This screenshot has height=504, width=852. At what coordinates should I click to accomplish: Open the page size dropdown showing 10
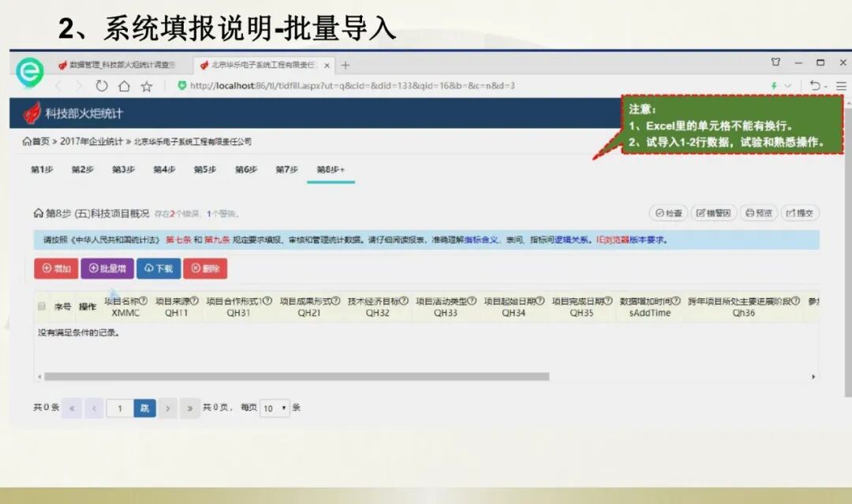[x=275, y=409]
